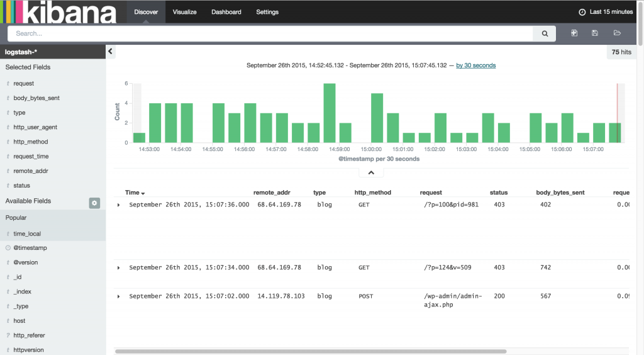The image size is (644, 355).
Task: Click the Kibana logo
Action: 58,12
